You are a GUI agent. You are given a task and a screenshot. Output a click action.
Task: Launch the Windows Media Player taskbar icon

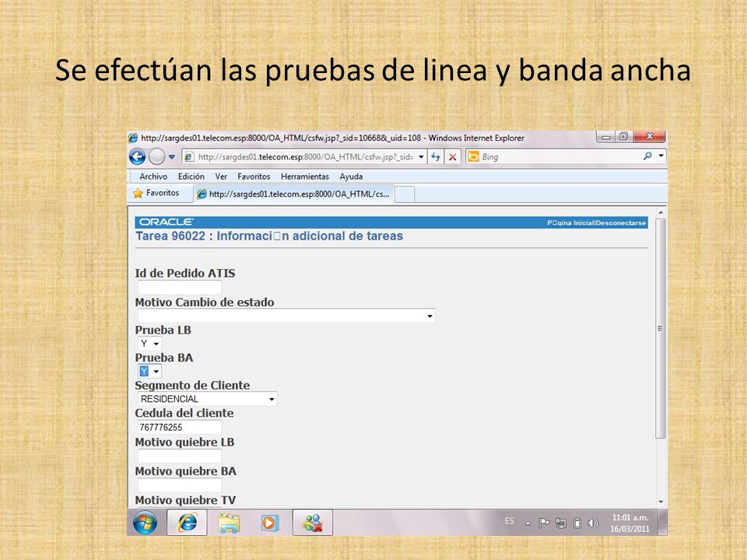point(269,523)
